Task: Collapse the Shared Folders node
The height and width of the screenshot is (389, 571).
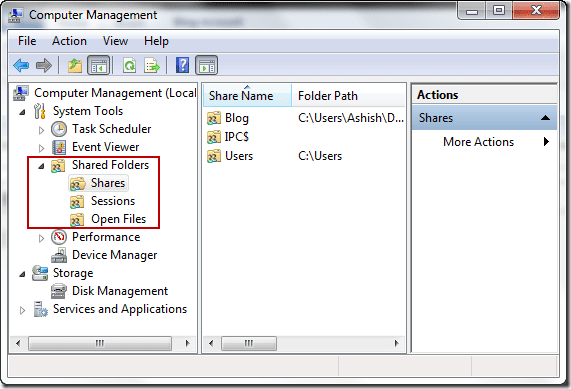Action: click(x=41, y=166)
